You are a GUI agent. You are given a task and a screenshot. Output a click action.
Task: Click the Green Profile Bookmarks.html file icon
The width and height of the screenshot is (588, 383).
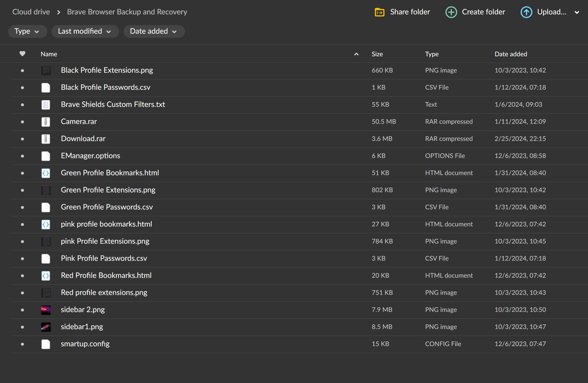46,173
